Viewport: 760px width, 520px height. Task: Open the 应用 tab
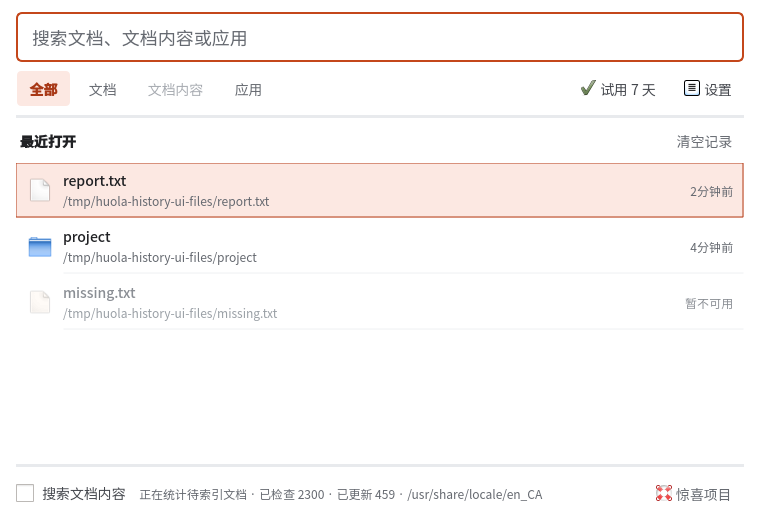click(248, 90)
